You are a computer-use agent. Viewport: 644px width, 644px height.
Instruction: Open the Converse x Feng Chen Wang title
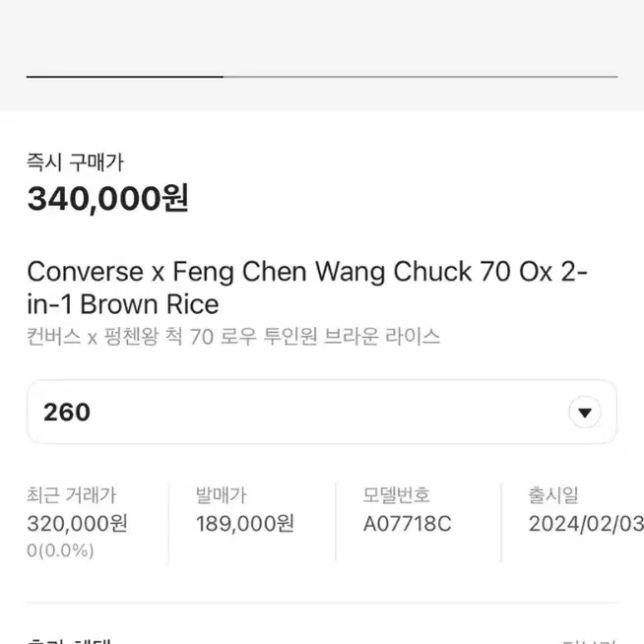307,288
